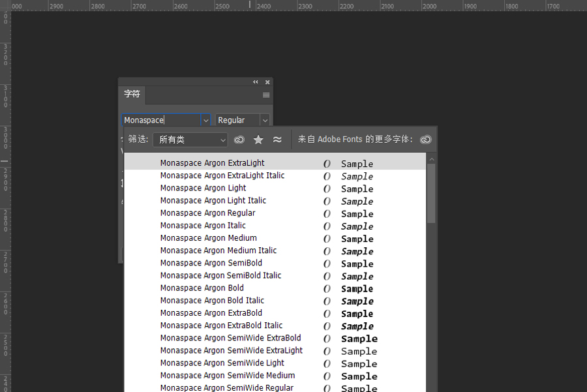Select Monaspace Argon SemiWide Light font
This screenshot has width=587, height=392.
point(275,363)
